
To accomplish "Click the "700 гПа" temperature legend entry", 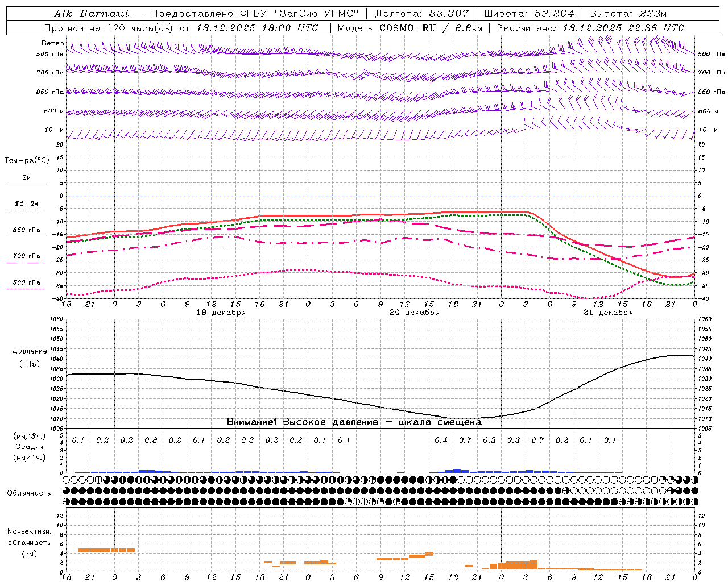I will 27,256.
